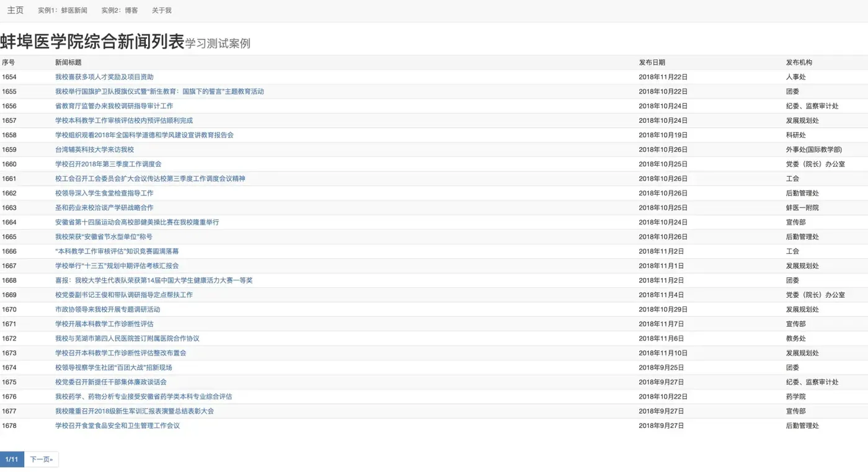This screenshot has width=868, height=472.
Task: Open 学校举行“十三五”规划中期评估考核汇报会
Action: point(117,265)
